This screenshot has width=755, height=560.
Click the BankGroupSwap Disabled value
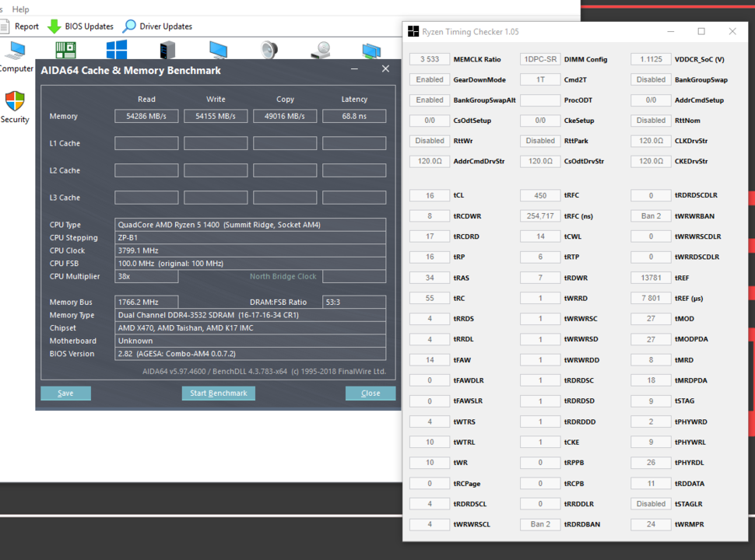[x=651, y=79]
